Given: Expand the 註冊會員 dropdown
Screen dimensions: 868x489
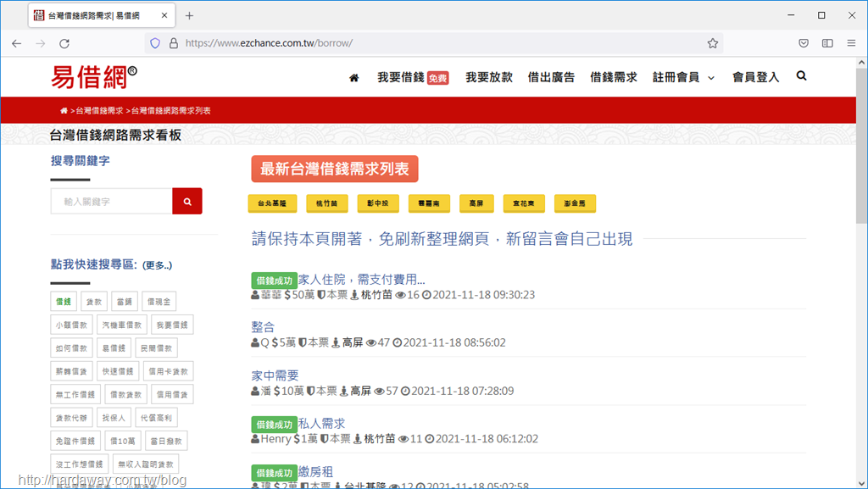Looking at the screenshot, I should pyautogui.click(x=683, y=77).
